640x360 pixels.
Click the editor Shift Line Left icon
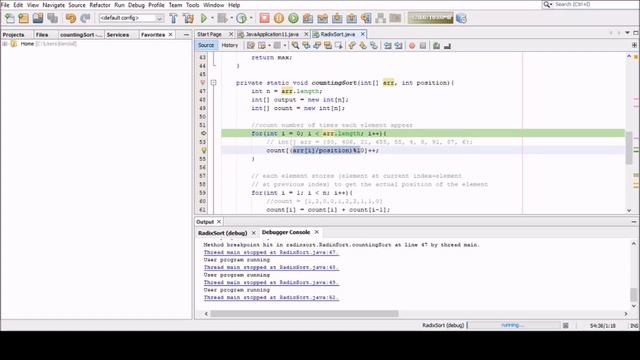388,46
